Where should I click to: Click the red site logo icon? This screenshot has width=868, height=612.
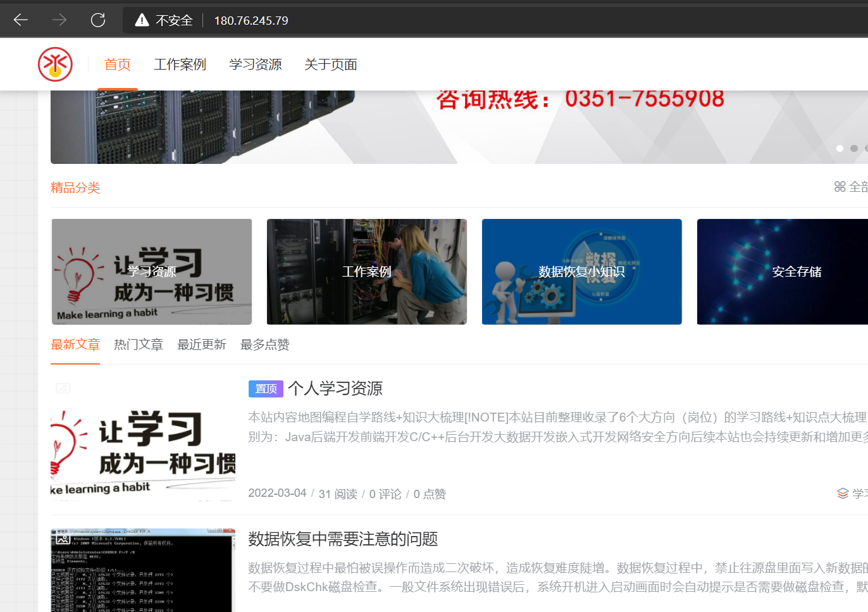tap(54, 64)
